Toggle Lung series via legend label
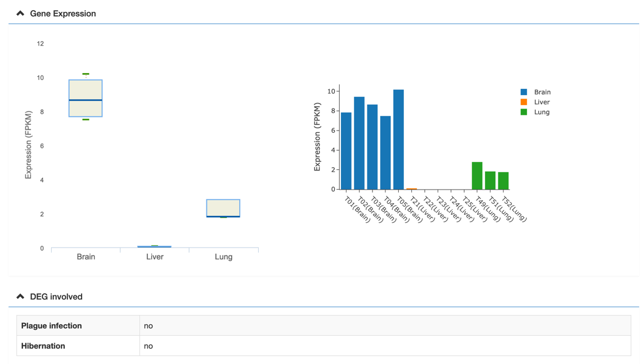 pos(542,112)
